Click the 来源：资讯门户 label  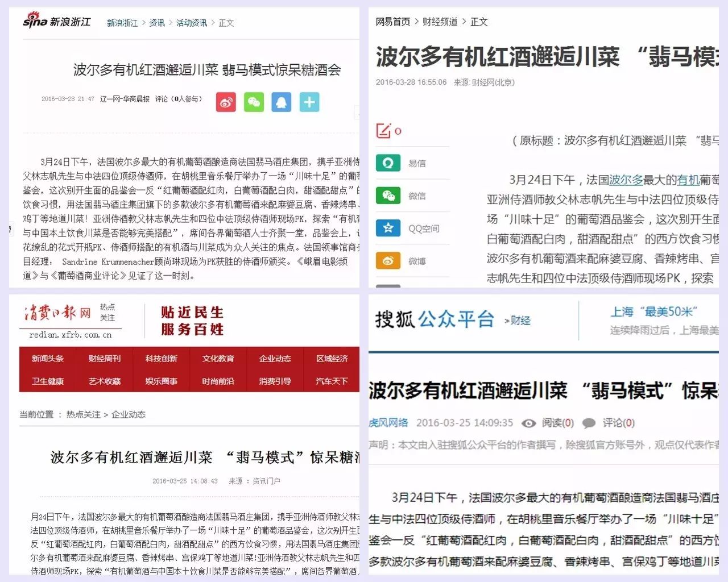[x=254, y=481]
